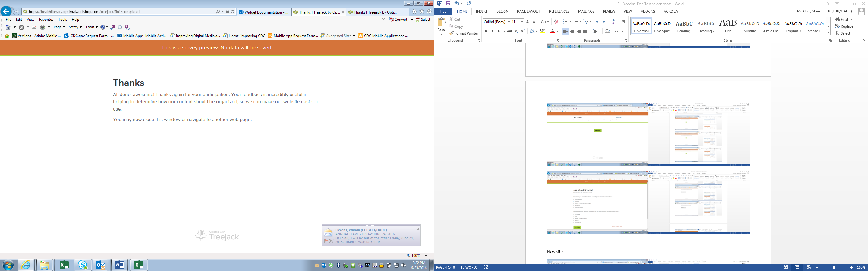This screenshot has height=271, width=868.
Task: Toggle bold formatting in Word
Action: (x=486, y=31)
